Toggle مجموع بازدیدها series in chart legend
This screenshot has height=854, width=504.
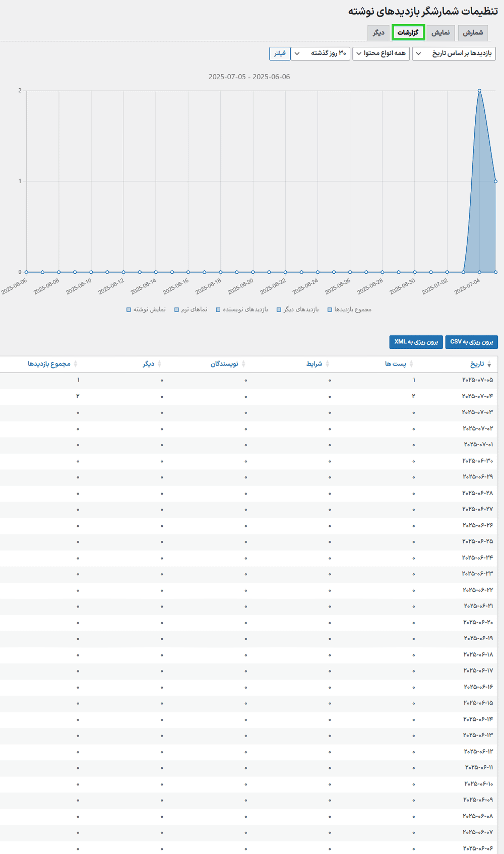click(349, 310)
